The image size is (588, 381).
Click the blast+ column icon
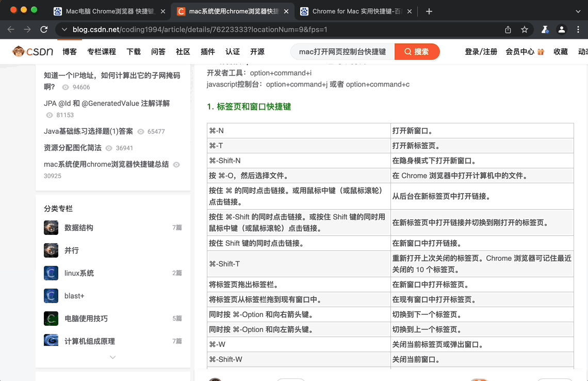pos(51,296)
